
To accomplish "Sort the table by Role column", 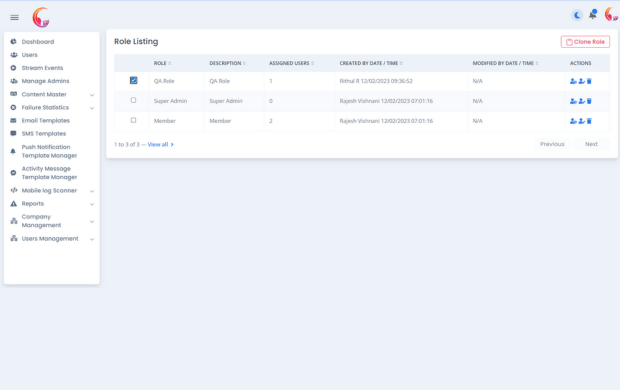I will (162, 63).
